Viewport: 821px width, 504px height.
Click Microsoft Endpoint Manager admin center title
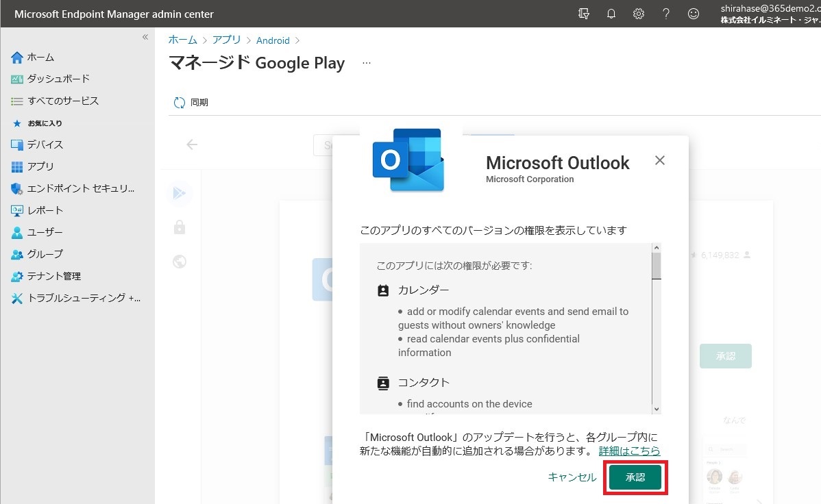pyautogui.click(x=114, y=14)
